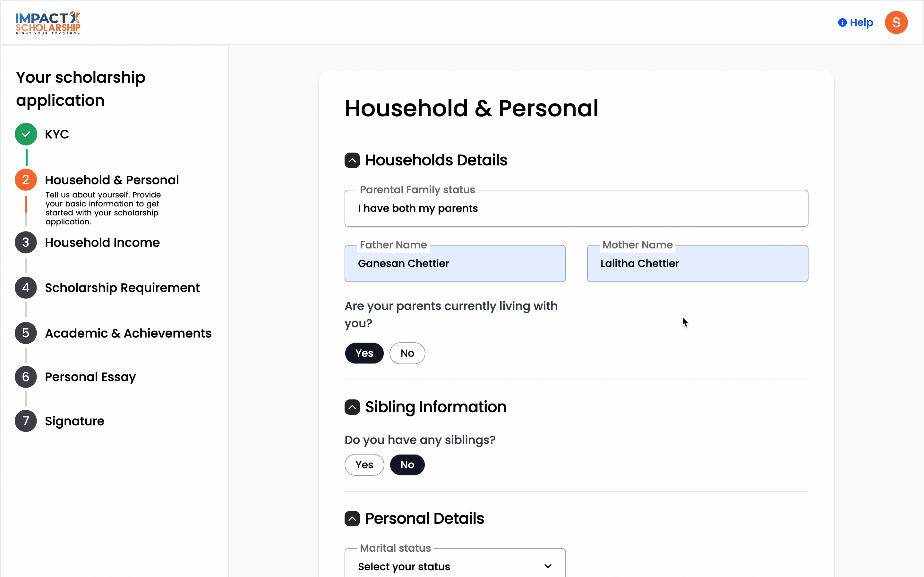This screenshot has width=924, height=577.
Task: Click the step 7 Signature circle icon
Action: [26, 421]
